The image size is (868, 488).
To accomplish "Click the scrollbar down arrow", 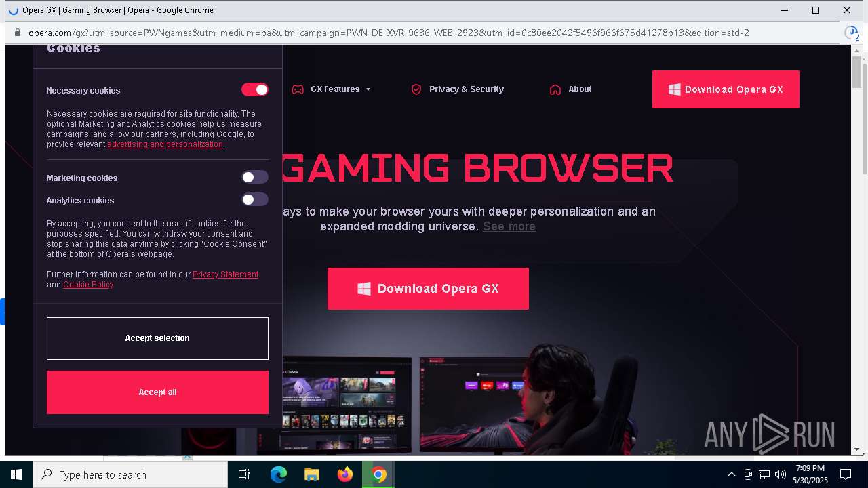I will [856, 449].
